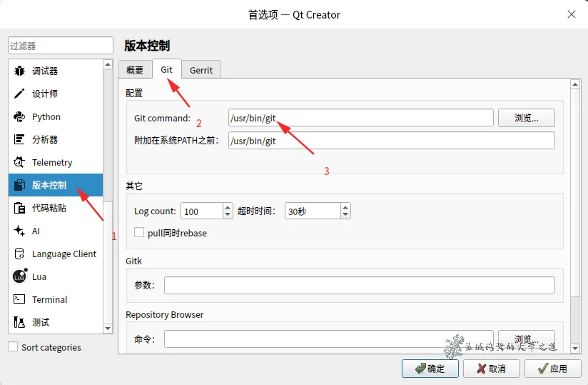Open the Designer pencil icon category
The height and width of the screenshot is (385, 588).
click(19, 94)
